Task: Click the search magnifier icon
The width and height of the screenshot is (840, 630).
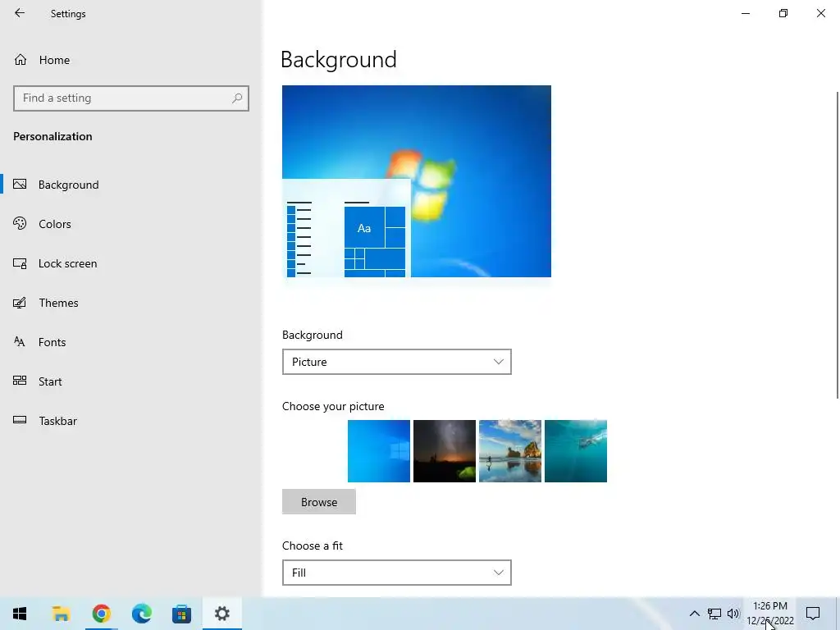Action: [237, 98]
